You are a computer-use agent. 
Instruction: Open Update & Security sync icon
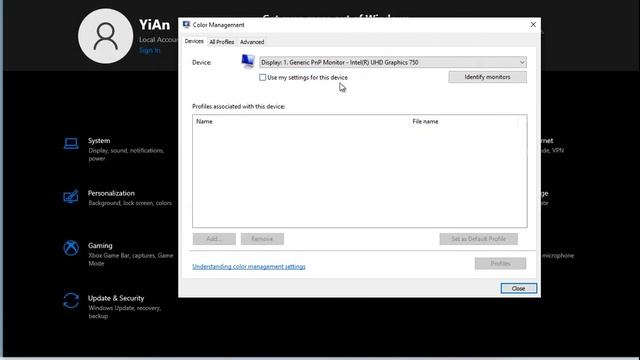coord(71,301)
